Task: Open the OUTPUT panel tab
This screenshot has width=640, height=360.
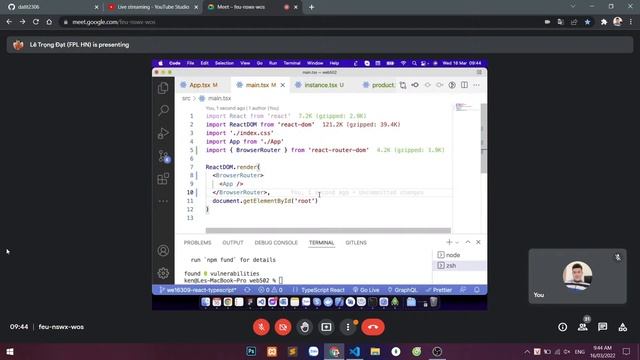Action: coord(233,242)
